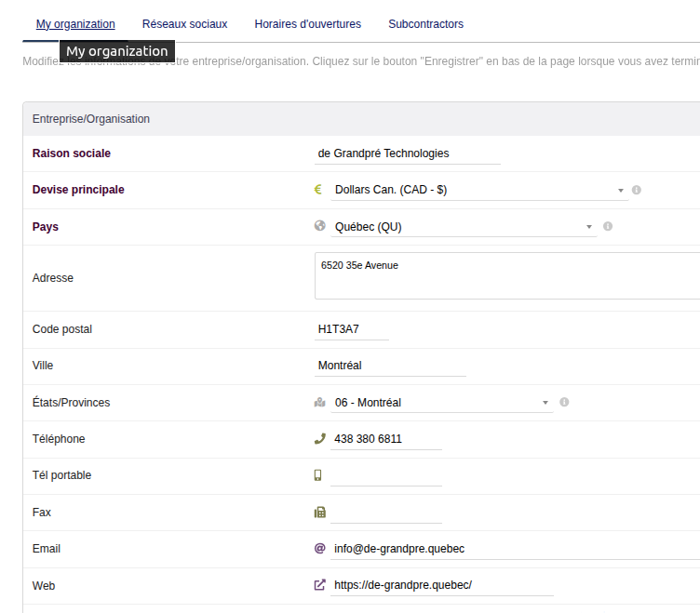
Task: Open the États/Provinces dropdown
Action: [441, 403]
